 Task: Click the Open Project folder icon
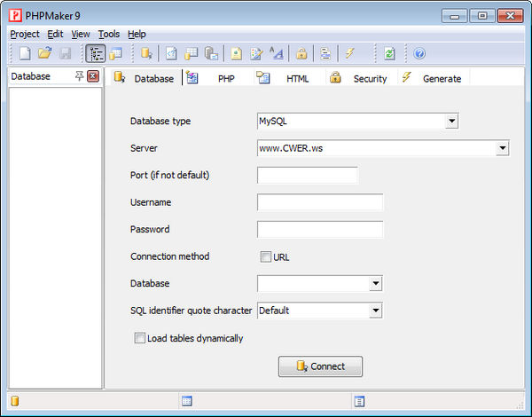click(x=44, y=54)
